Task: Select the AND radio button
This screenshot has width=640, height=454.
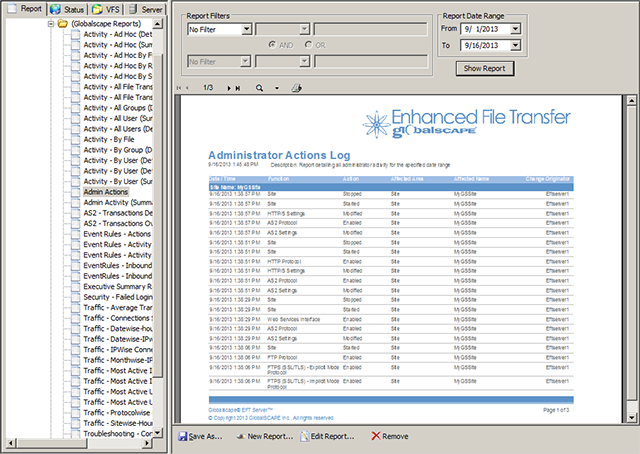Action: click(272, 45)
